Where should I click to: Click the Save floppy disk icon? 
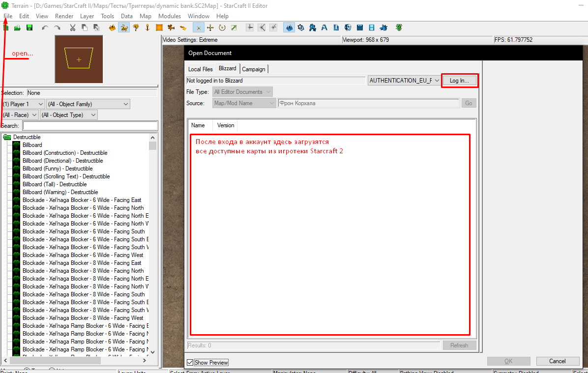29,28
